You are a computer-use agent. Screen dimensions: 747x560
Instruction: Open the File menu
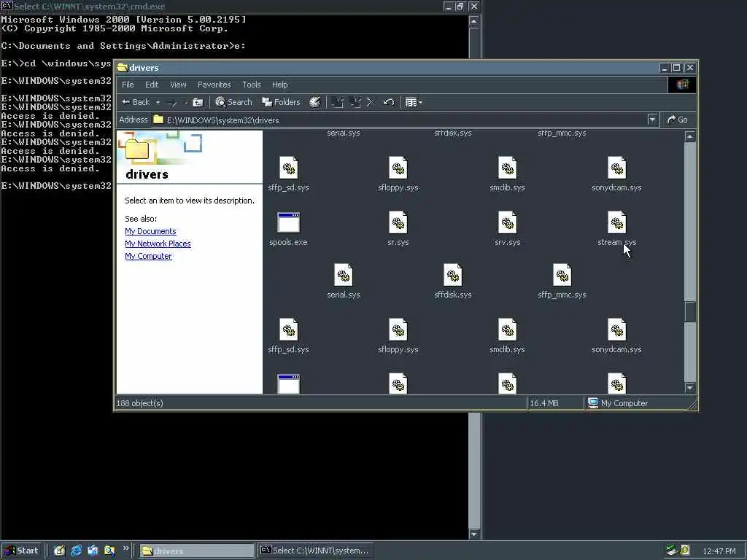tap(128, 85)
